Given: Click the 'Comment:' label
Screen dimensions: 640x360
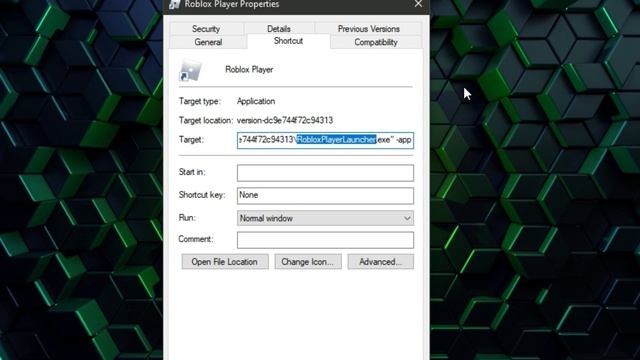Looking at the screenshot, I should click(x=196, y=239).
